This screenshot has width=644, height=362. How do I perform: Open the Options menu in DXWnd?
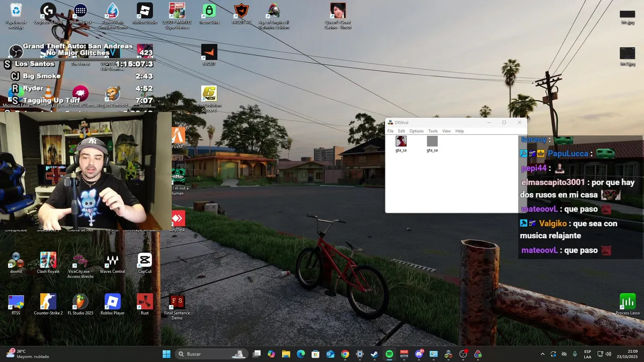tap(417, 131)
